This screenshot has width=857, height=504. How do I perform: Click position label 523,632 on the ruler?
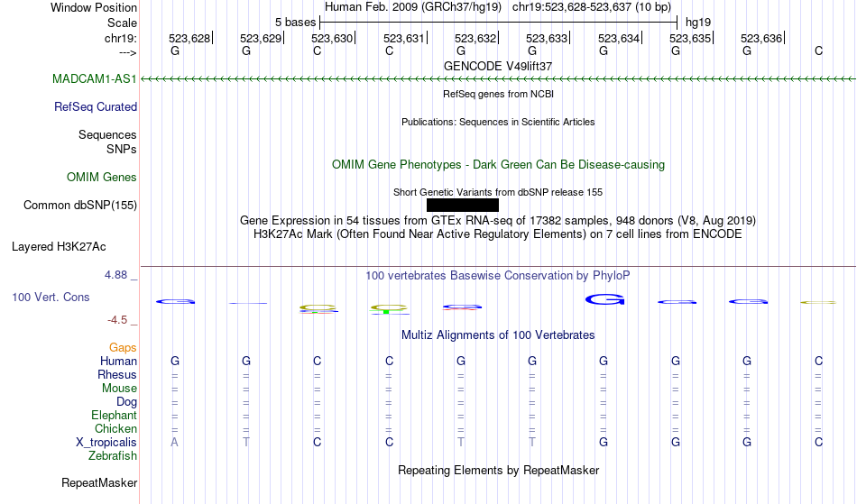[x=475, y=38]
